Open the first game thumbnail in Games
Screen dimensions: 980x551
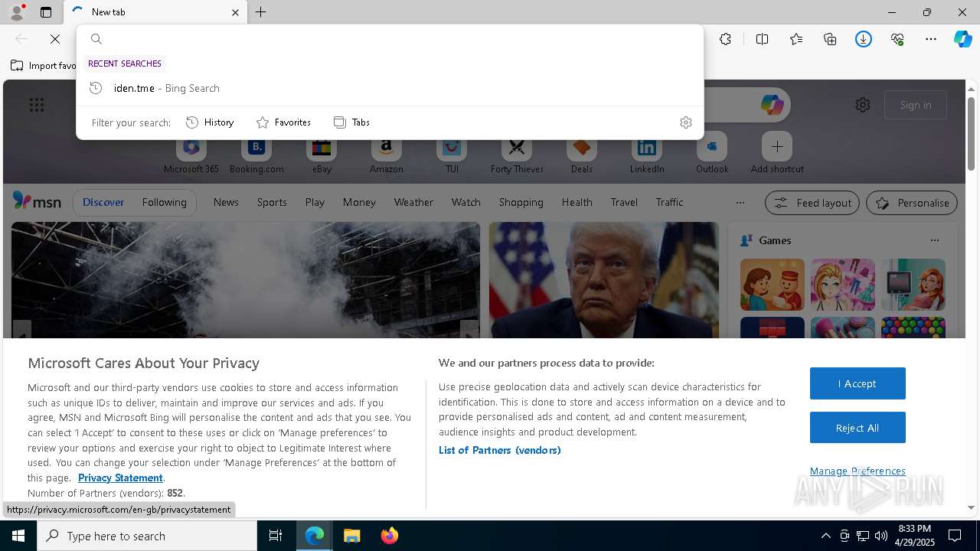coord(773,285)
